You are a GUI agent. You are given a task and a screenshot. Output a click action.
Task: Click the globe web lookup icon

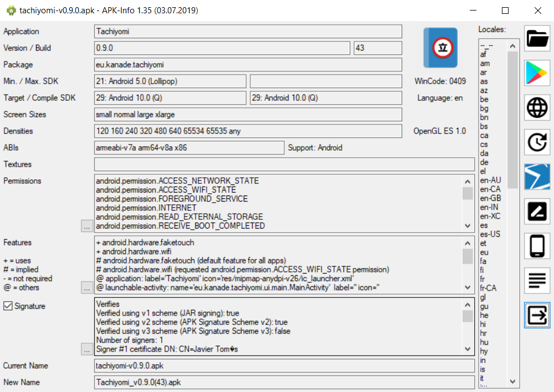537,108
